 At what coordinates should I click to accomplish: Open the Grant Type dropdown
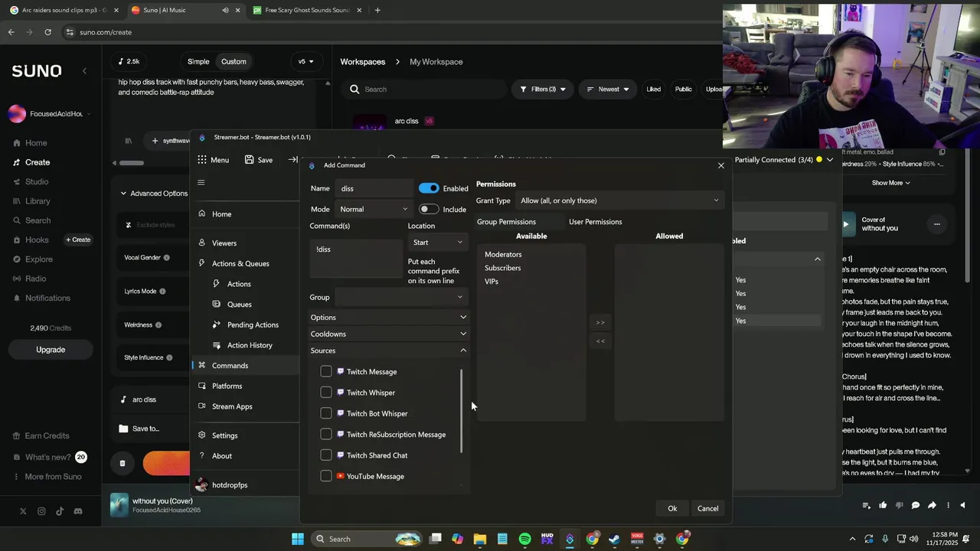click(619, 201)
